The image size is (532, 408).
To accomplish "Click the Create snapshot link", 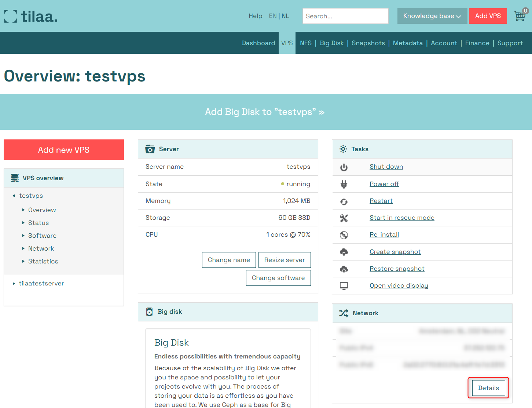I will [x=395, y=252].
